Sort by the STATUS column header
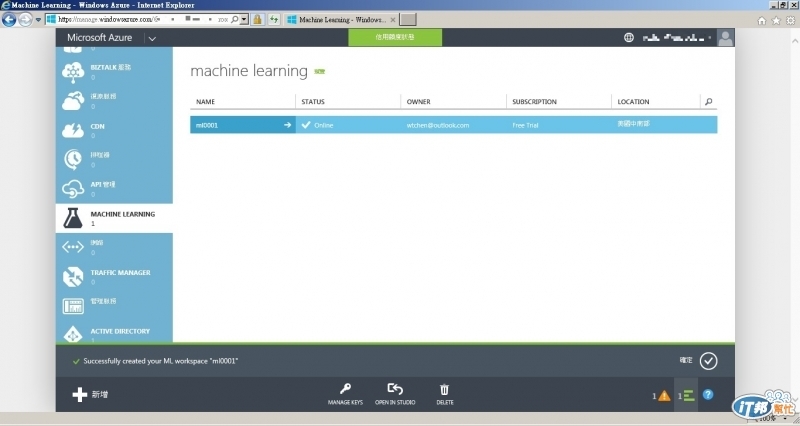 (x=313, y=102)
